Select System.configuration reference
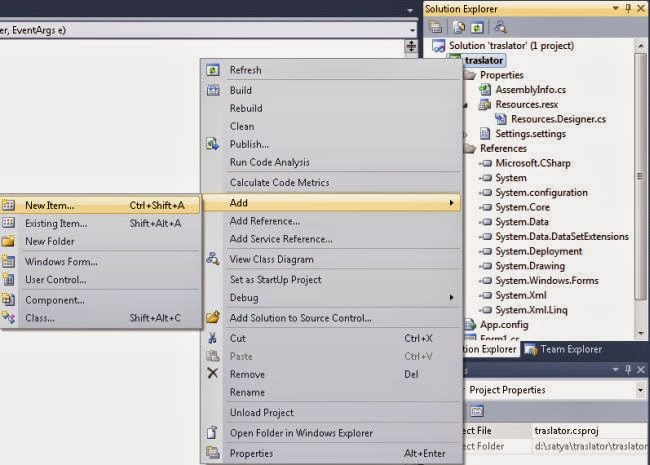Image resolution: width=650 pixels, height=465 pixels. pos(541,192)
